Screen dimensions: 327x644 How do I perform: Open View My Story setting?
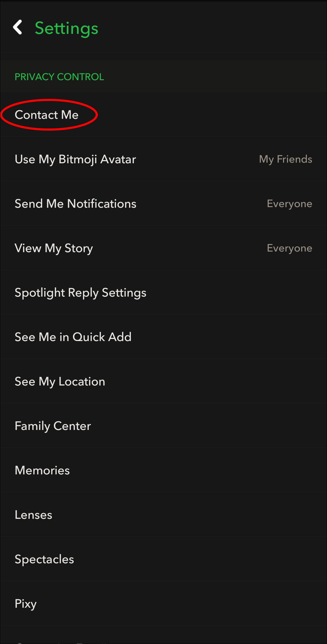(54, 248)
